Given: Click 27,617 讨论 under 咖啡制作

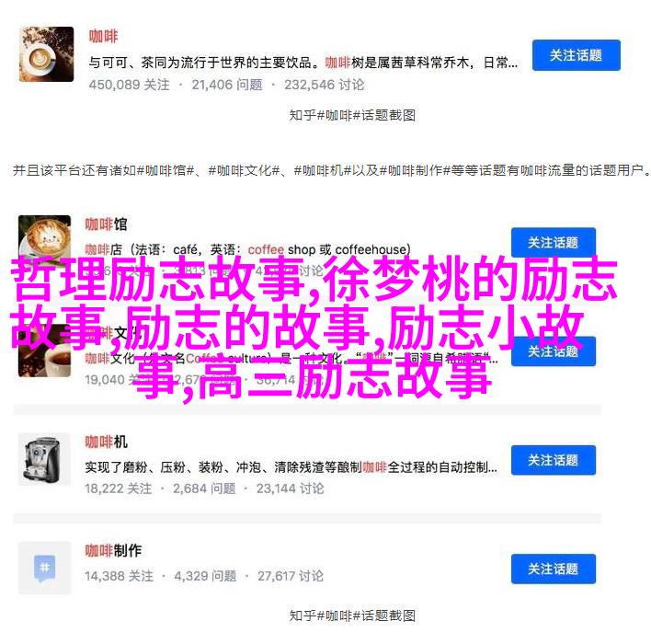Looking at the screenshot, I should 291,576.
